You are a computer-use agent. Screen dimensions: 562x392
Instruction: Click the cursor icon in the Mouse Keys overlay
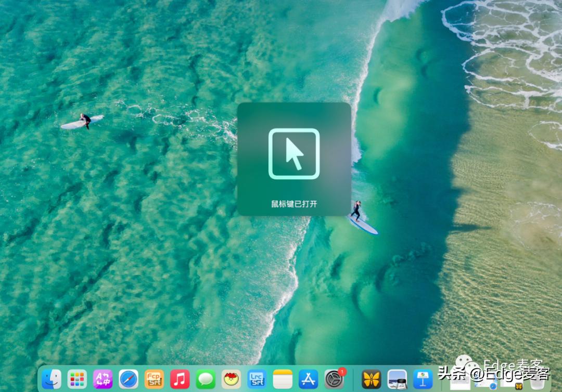(294, 153)
